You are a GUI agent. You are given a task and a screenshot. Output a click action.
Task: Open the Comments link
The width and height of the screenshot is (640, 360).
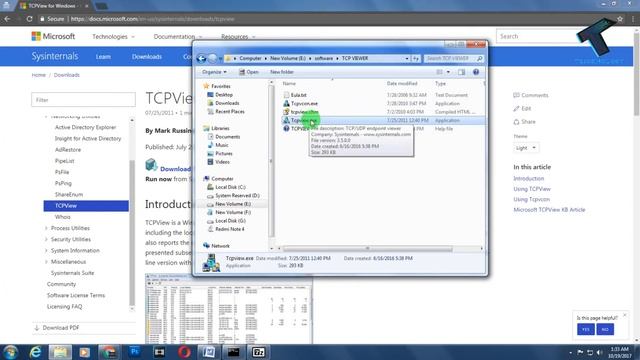pos(531,95)
